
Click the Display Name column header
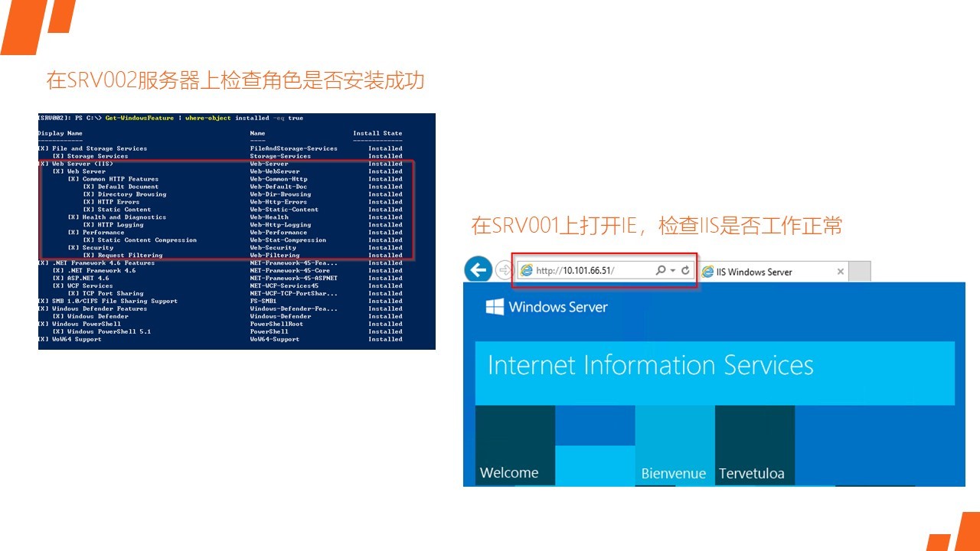[x=60, y=133]
